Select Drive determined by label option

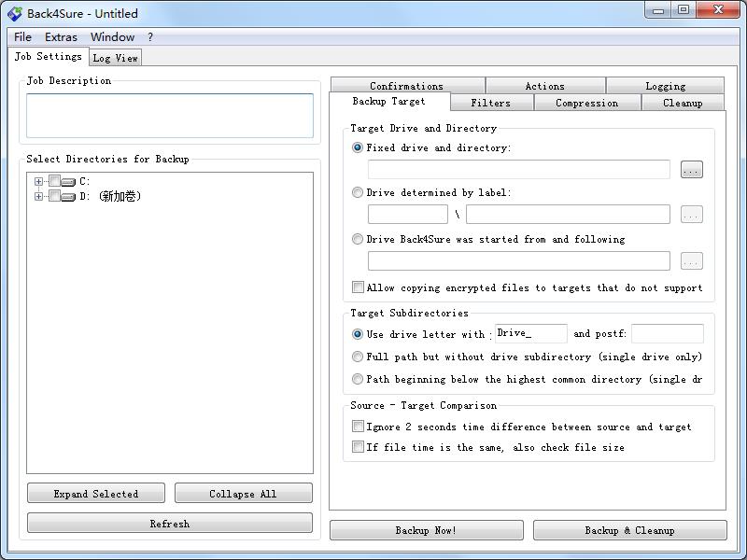click(358, 192)
